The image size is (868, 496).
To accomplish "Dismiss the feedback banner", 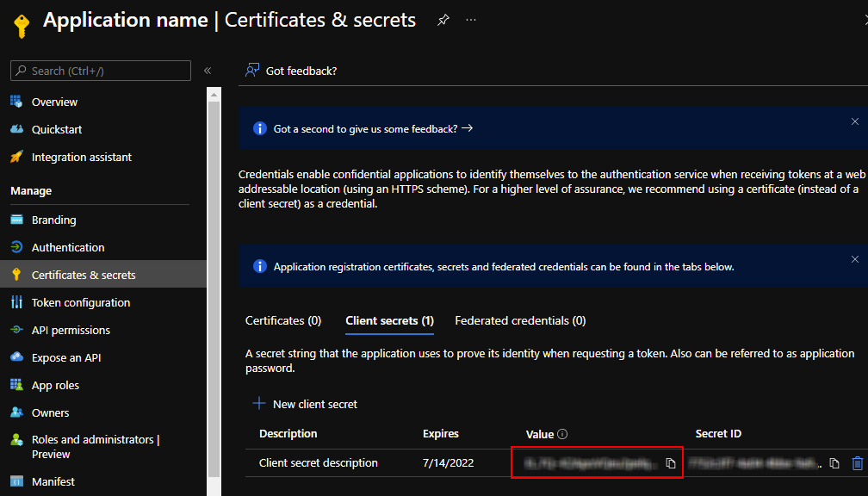I will pyautogui.click(x=854, y=122).
